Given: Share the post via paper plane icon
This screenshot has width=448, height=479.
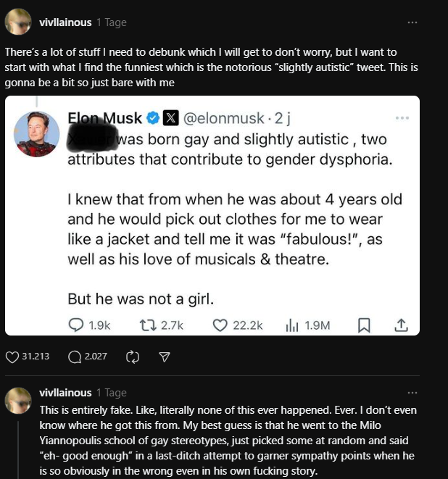Looking at the screenshot, I should click(x=165, y=357).
